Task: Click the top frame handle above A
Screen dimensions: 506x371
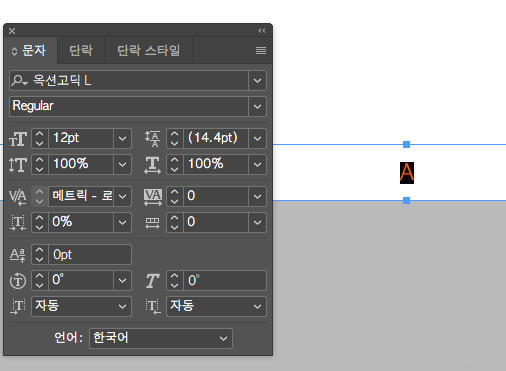Action: pyautogui.click(x=406, y=144)
